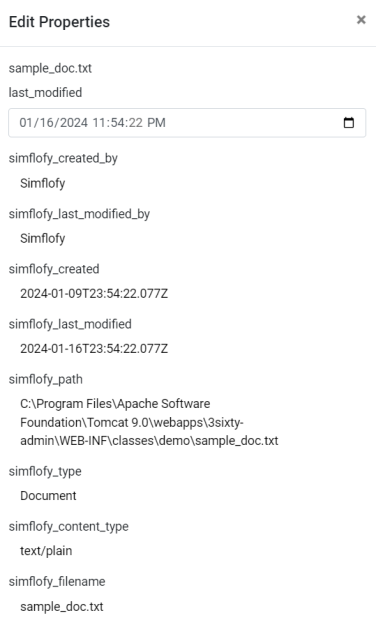Click the simflofy_filename value sample_doc.txt
Viewport: 376px width, 620px height.
[x=62, y=607]
